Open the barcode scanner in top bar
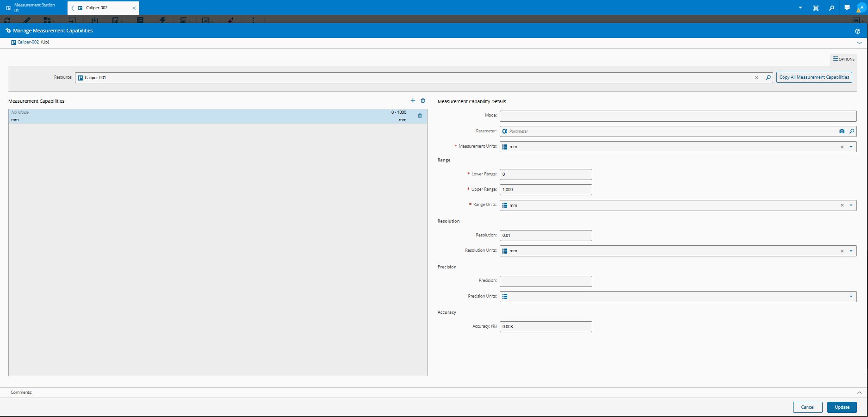Viewport: 868px width, 417px height. point(816,7)
